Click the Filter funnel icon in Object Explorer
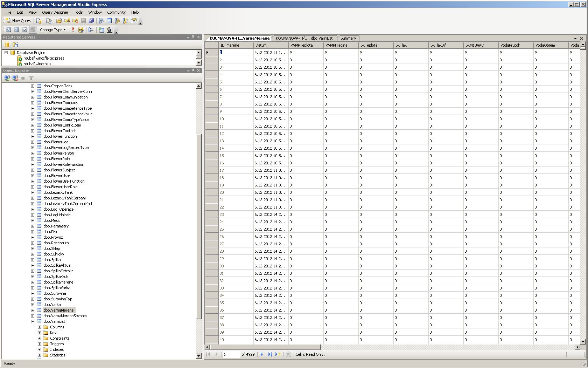The height and width of the screenshot is (368, 588). pyautogui.click(x=31, y=78)
